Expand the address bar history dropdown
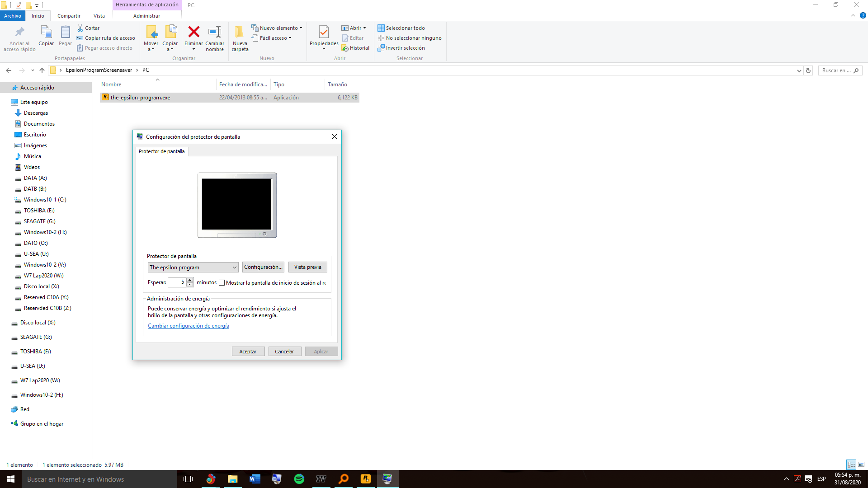The width and height of the screenshot is (868, 488). pos(799,70)
